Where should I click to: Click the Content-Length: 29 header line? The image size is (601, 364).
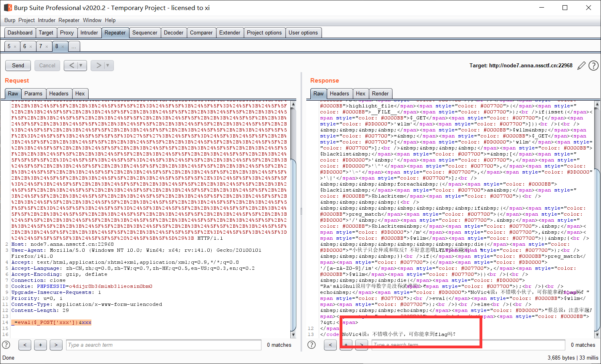[x=40, y=310]
